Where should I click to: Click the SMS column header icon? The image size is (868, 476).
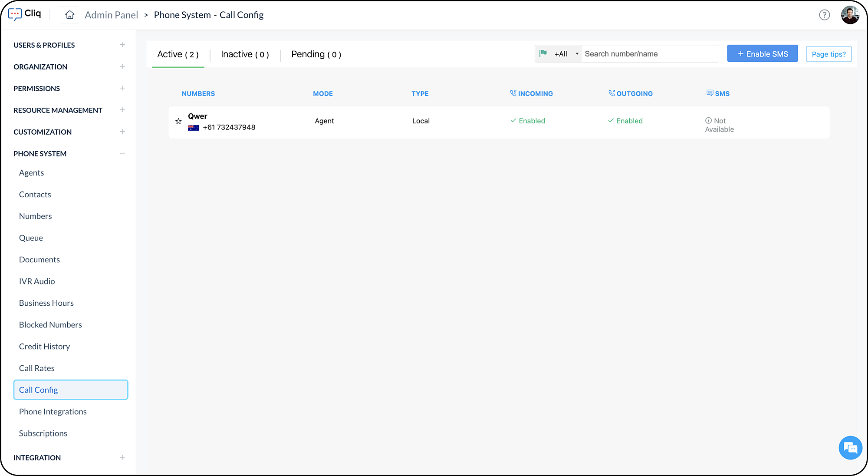coord(710,93)
